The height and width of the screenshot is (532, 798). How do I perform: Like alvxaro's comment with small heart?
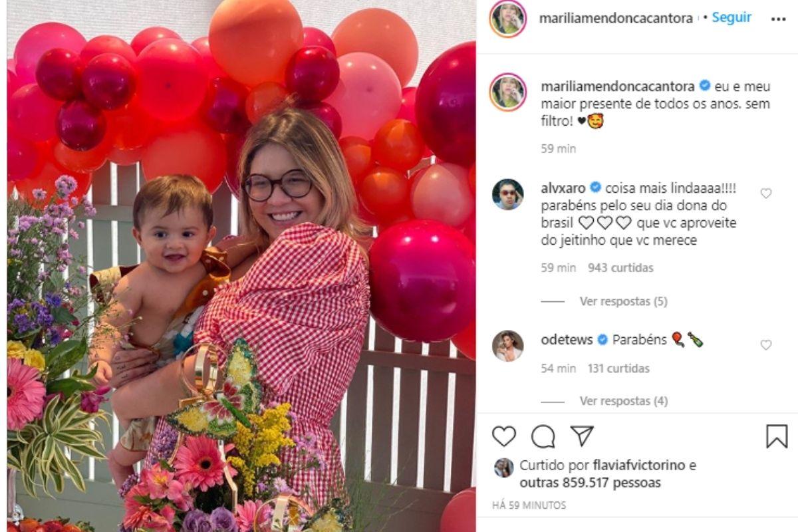click(766, 194)
